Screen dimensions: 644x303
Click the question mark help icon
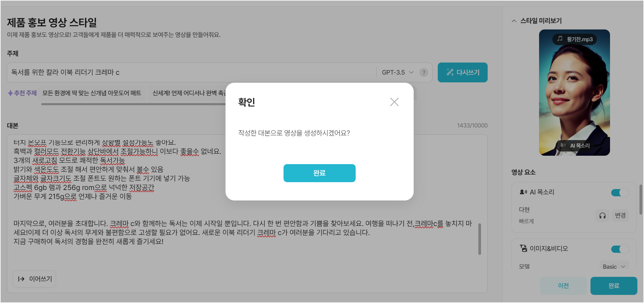click(424, 72)
